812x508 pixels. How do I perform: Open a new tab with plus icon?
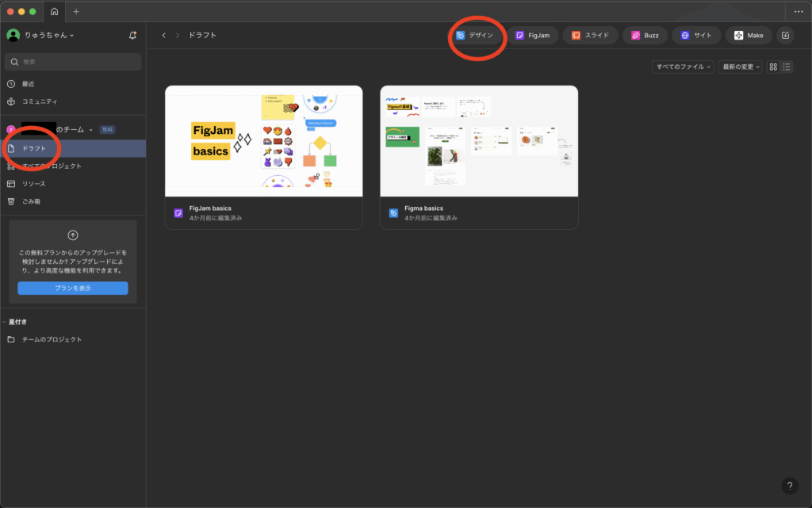pyautogui.click(x=76, y=12)
